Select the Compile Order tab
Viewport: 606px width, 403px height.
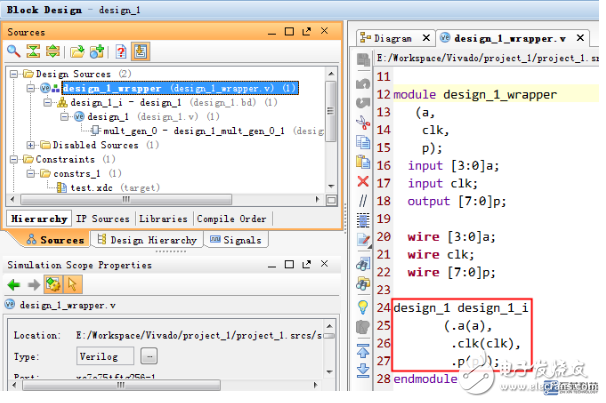pyautogui.click(x=232, y=218)
